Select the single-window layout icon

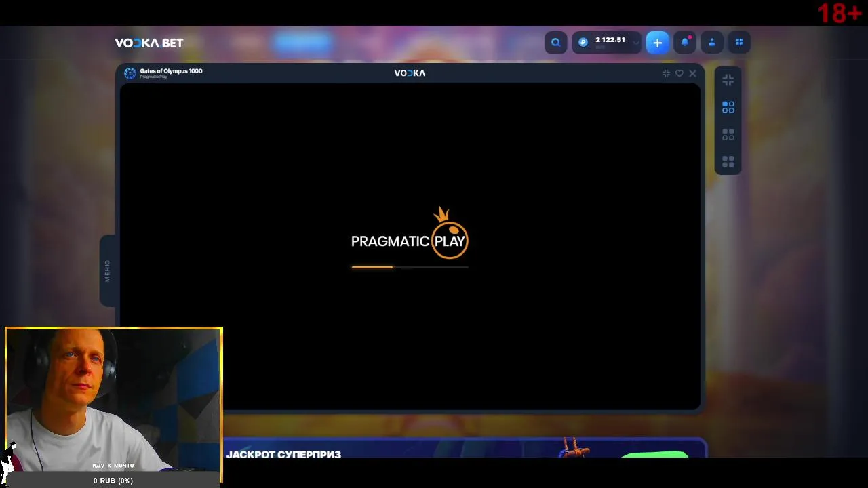coord(728,108)
